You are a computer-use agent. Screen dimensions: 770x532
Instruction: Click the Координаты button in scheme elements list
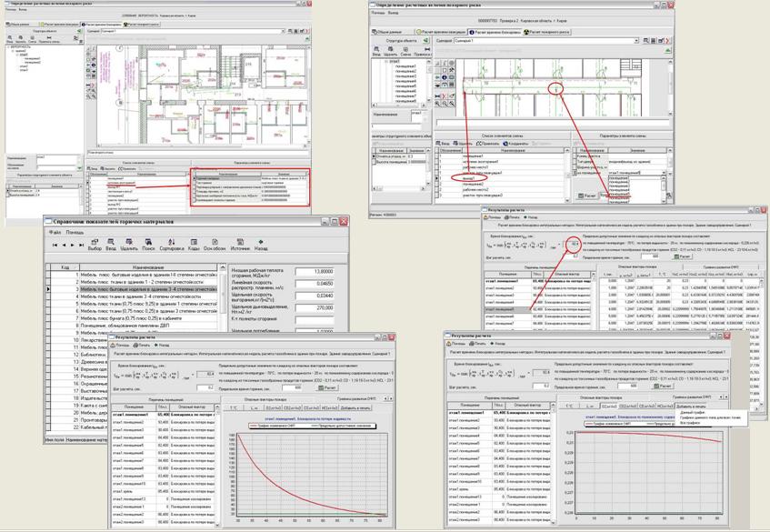click(515, 143)
